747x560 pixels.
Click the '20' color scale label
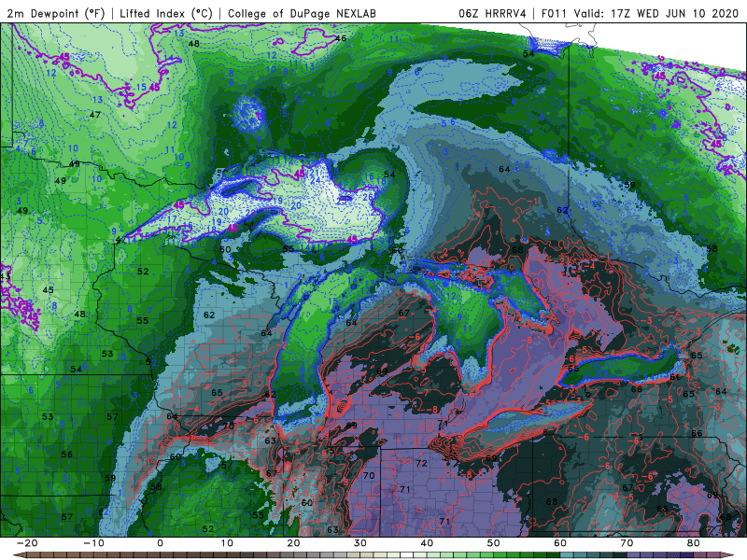(x=293, y=543)
